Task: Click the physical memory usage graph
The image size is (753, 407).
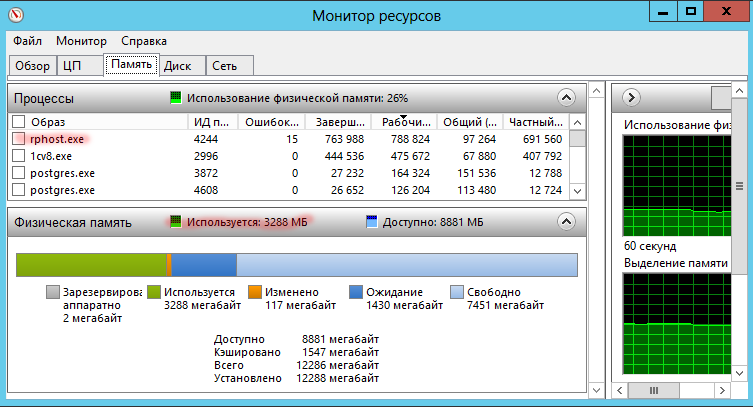Action: click(x=677, y=186)
